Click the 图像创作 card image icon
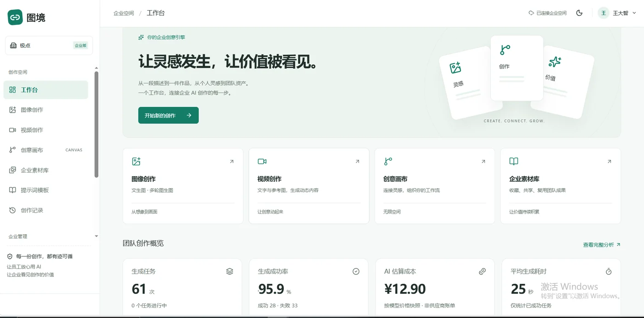The height and width of the screenshot is (318, 644). point(136,162)
